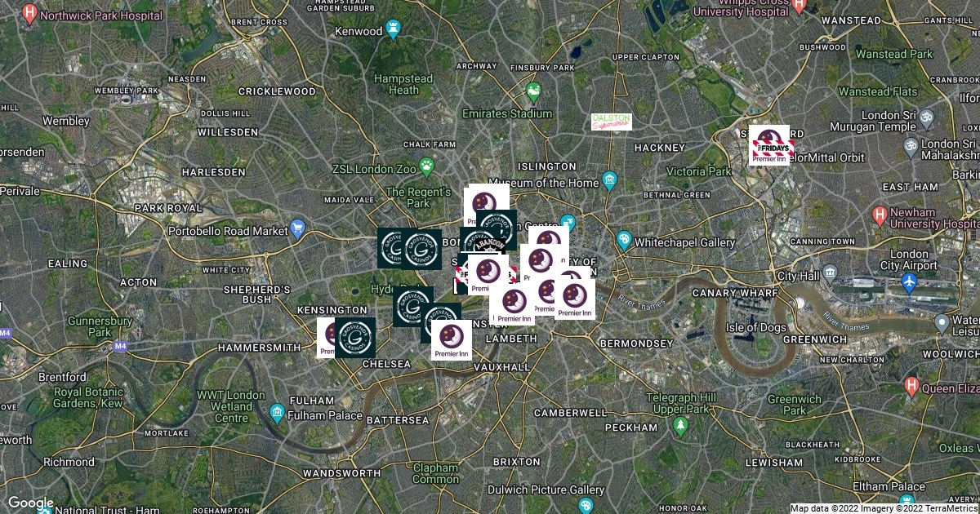Open the Northwick Park Hospital pin

tap(30, 13)
